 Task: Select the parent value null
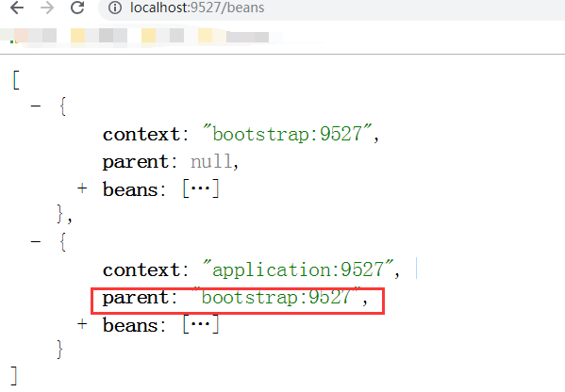pos(210,161)
